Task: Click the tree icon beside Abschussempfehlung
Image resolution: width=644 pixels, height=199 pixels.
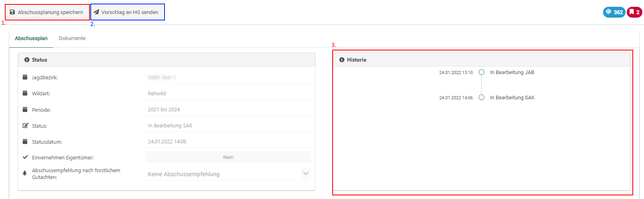Action: [25, 173]
